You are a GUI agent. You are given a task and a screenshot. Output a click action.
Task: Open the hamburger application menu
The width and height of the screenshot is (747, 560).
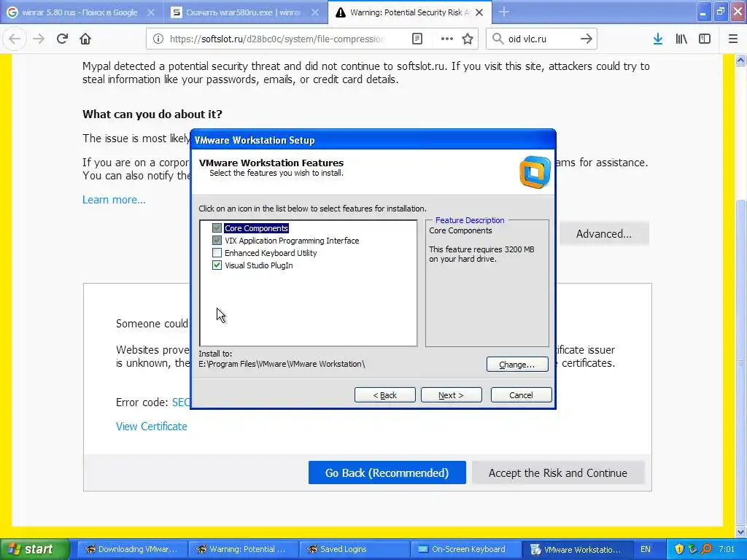click(732, 39)
